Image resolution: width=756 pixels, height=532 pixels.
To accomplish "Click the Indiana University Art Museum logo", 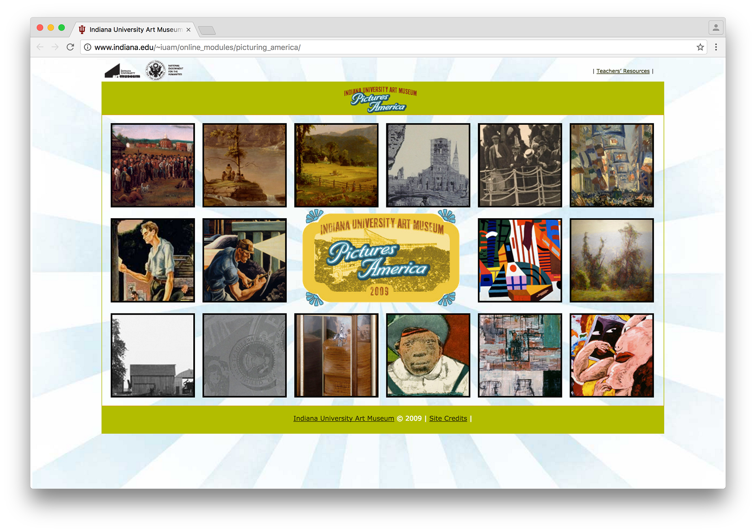I will pos(122,71).
